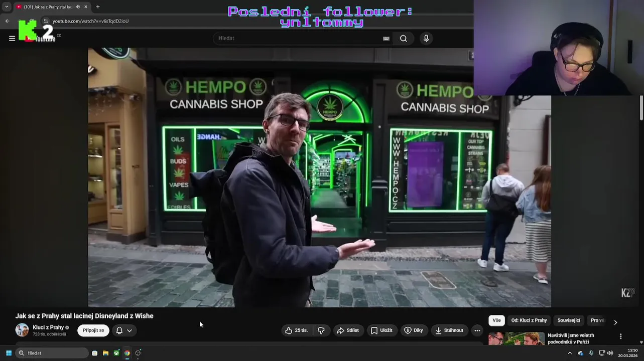Mute the tab via speaker icon

(78, 7)
